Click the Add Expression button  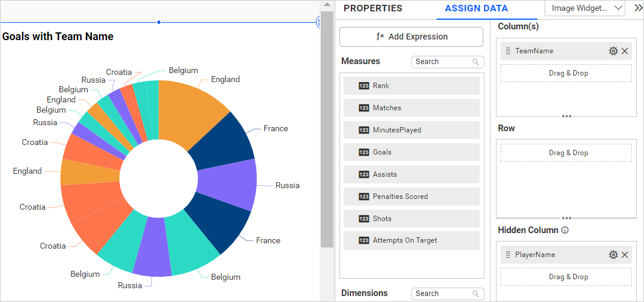(x=411, y=37)
